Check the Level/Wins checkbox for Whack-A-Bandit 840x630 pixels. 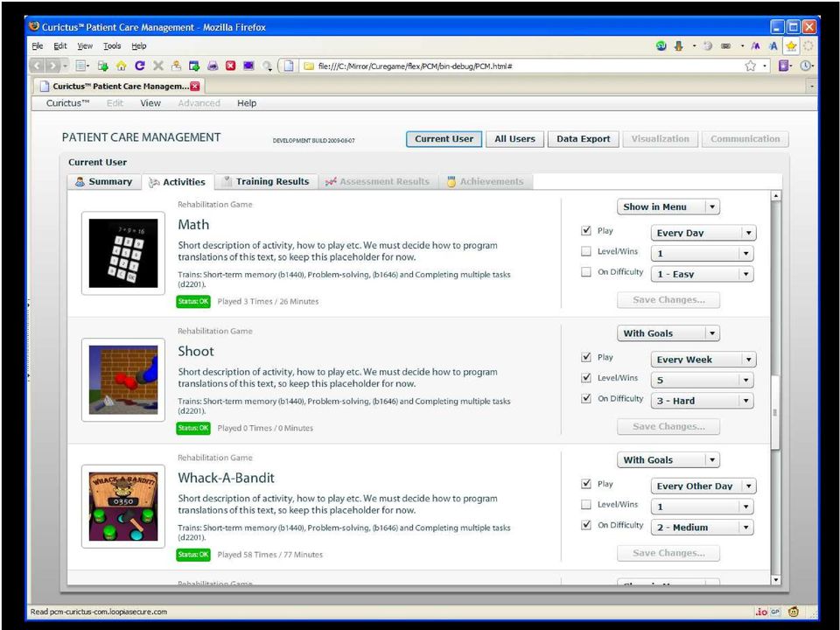(x=586, y=505)
